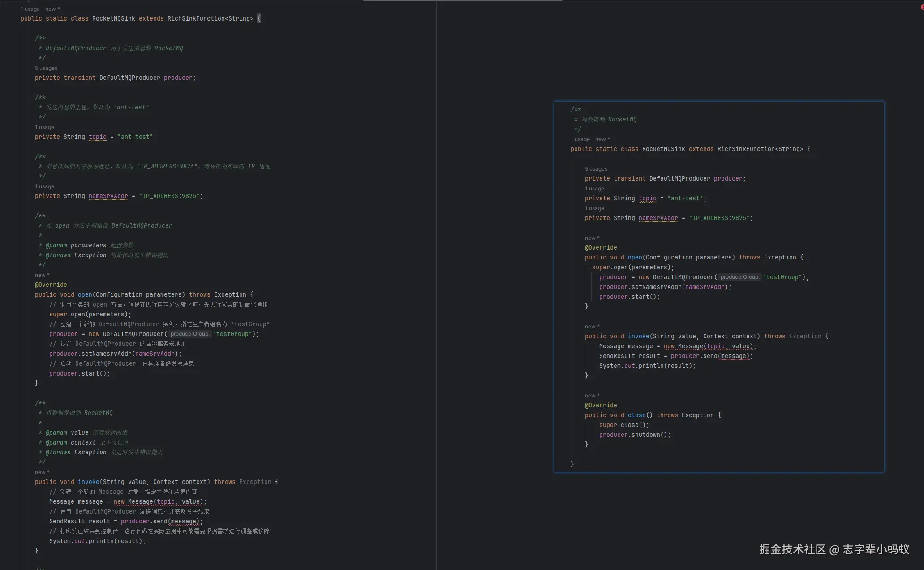This screenshot has height=570, width=924.
Task: Click the close method name in right pane
Action: click(x=636, y=415)
